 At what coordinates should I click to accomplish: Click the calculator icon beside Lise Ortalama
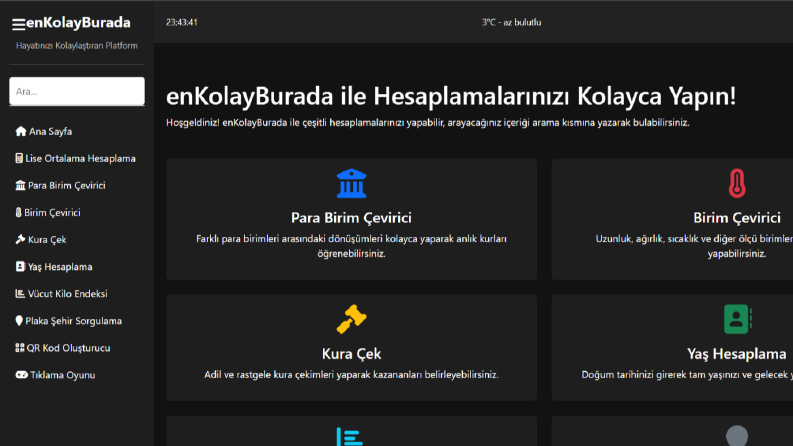(19, 158)
